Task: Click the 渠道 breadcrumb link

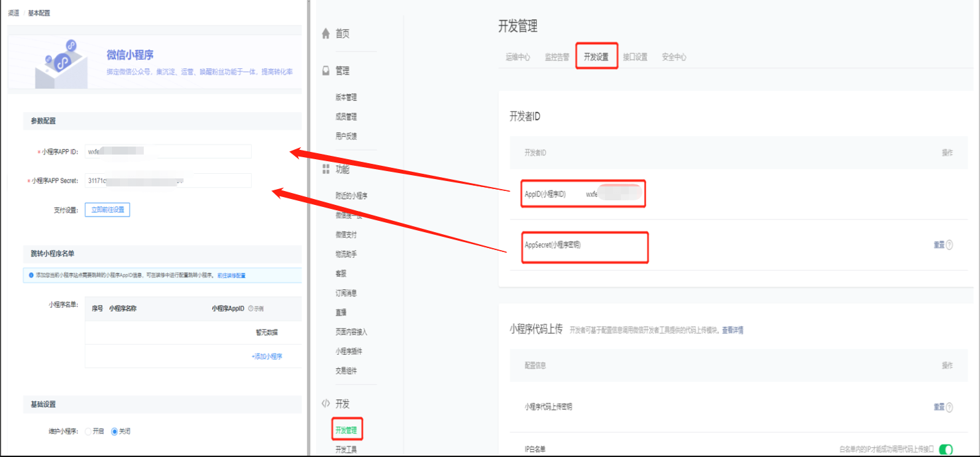Action: [13, 13]
